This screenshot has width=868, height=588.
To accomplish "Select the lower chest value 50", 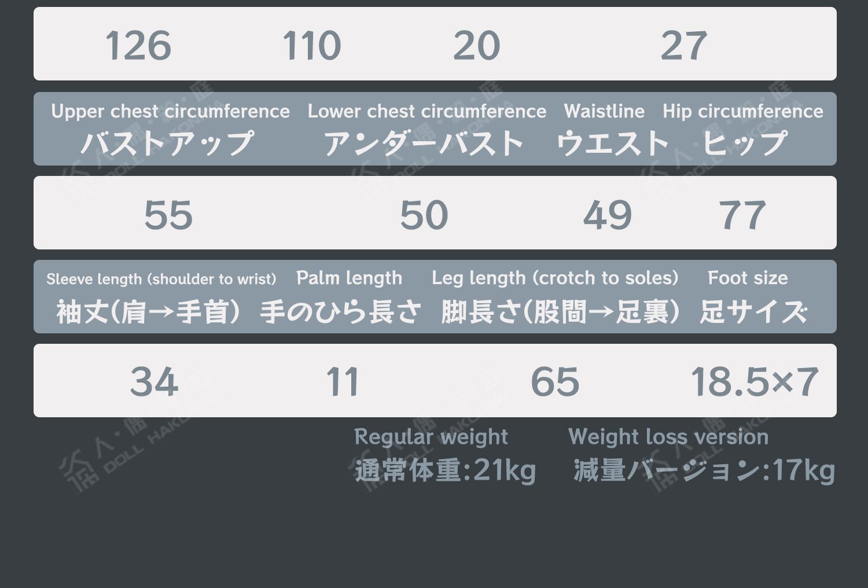I will click(424, 215).
